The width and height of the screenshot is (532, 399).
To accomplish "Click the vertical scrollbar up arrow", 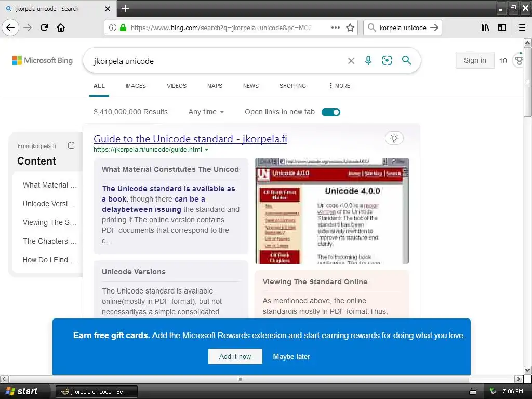I will click(x=527, y=43).
